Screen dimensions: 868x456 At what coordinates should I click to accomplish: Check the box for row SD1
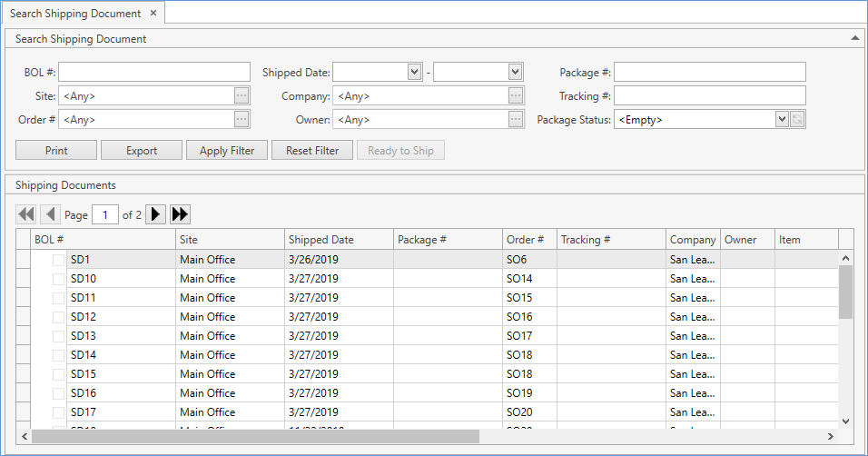[59, 260]
